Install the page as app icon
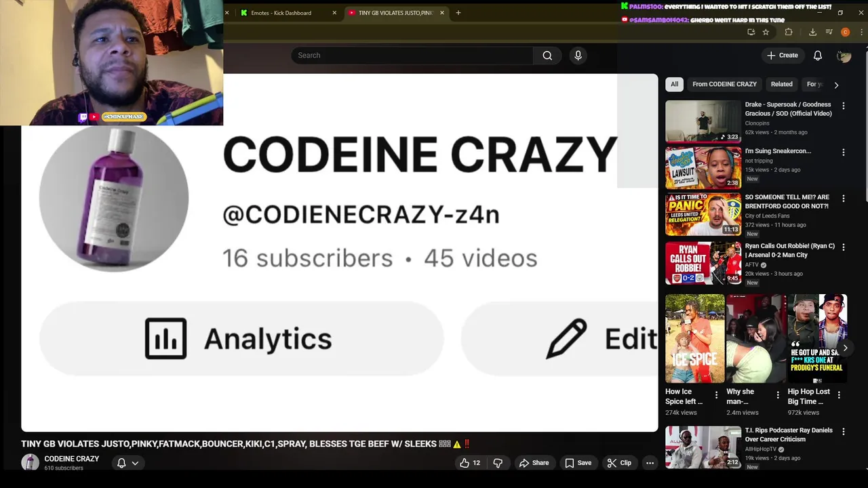 coord(751,32)
